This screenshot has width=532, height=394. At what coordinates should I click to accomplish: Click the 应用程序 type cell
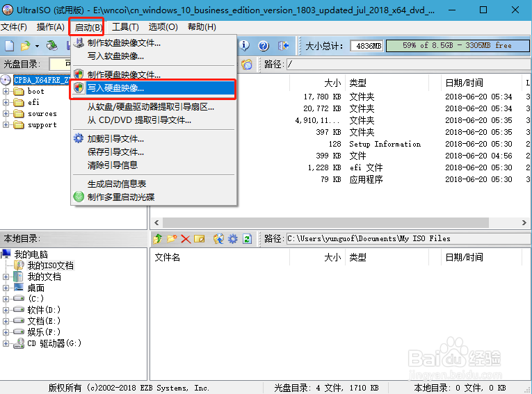[366, 179]
